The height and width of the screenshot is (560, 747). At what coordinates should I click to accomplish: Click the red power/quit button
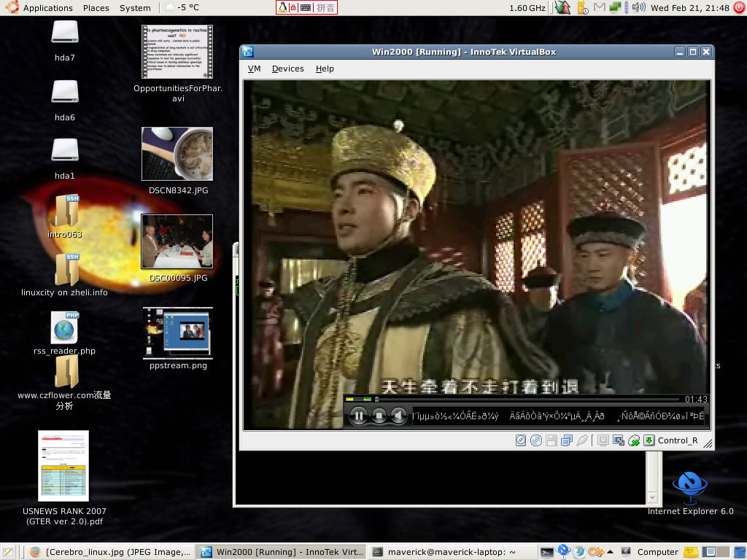tap(740, 7)
